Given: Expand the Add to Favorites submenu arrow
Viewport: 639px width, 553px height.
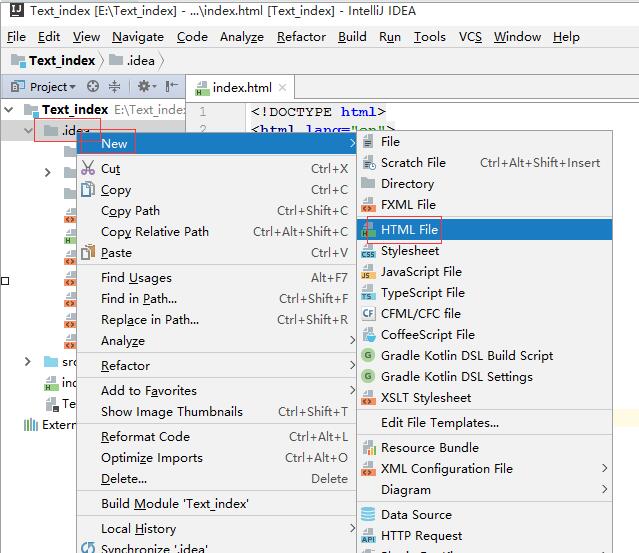Looking at the screenshot, I should (352, 390).
